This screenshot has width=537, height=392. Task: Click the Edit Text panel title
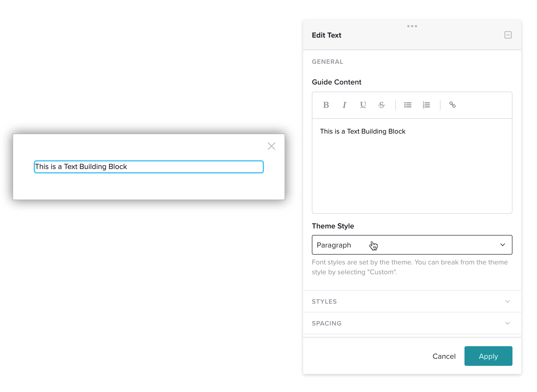pyautogui.click(x=326, y=35)
